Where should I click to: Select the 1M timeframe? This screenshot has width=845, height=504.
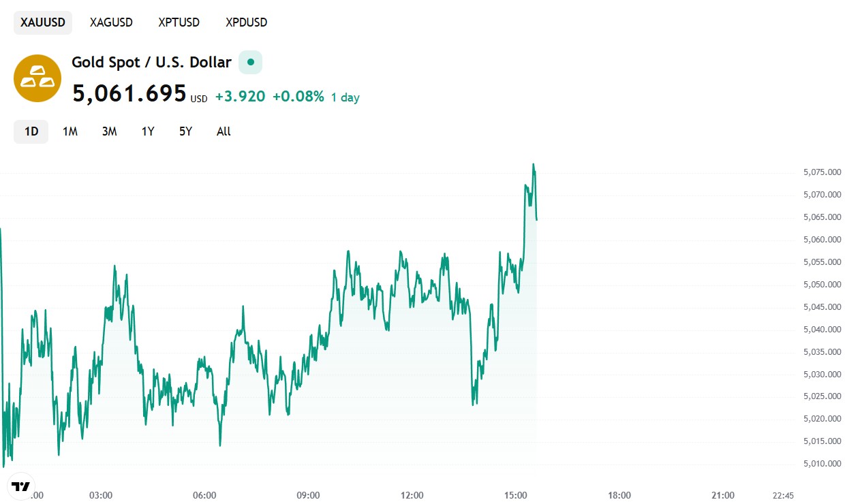coord(70,131)
